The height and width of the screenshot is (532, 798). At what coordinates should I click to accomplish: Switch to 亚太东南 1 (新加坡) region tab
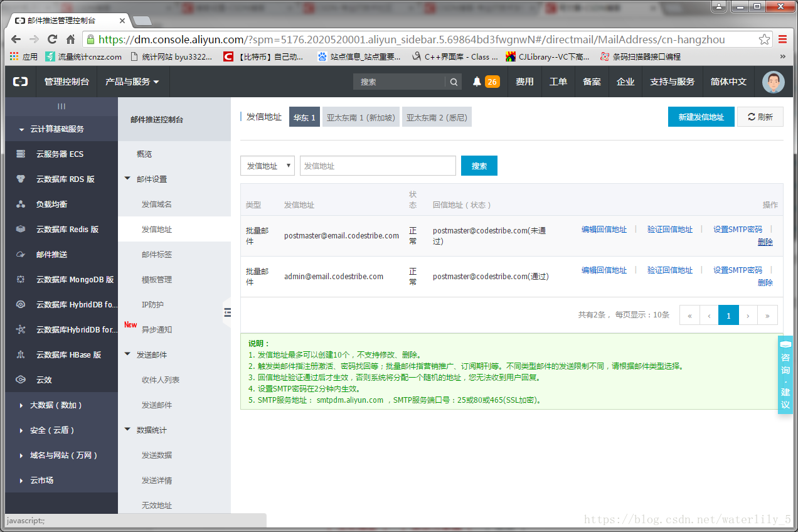[x=361, y=117]
